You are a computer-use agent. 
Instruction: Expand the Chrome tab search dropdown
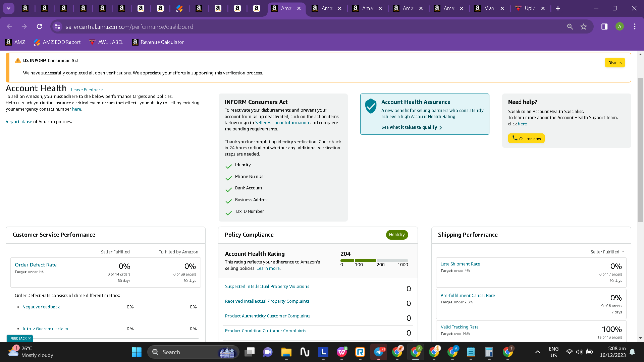click(8, 8)
